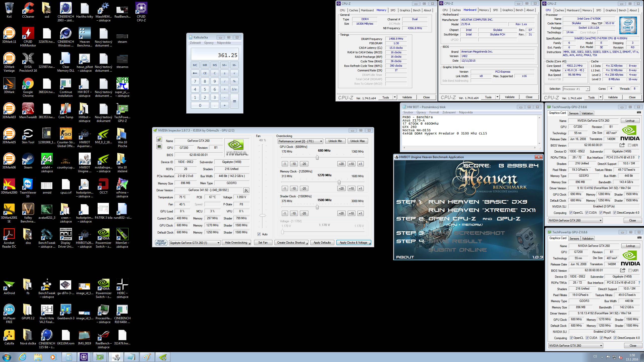Open TechPowerUp GPU-Z desktop shortcut

(x=122, y=112)
